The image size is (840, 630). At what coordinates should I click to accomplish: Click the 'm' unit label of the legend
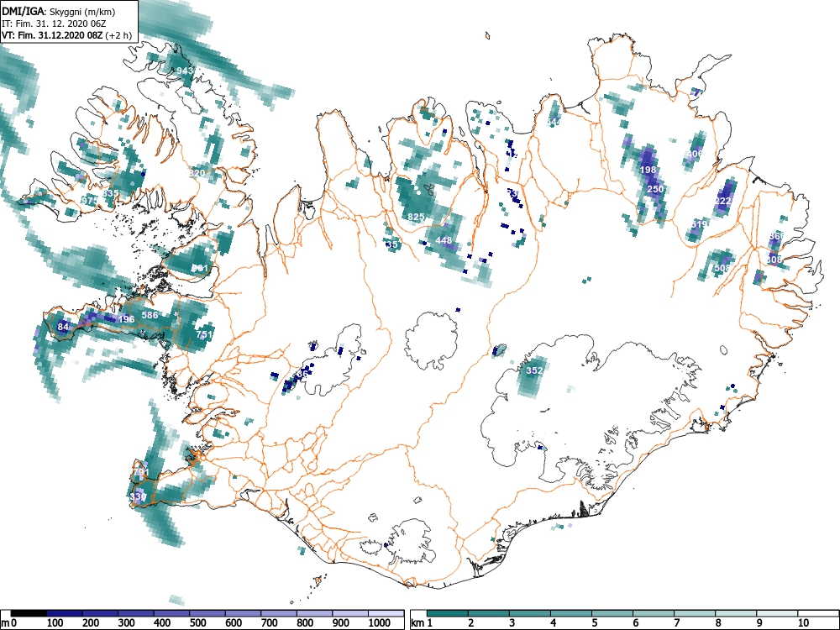coord(5,623)
